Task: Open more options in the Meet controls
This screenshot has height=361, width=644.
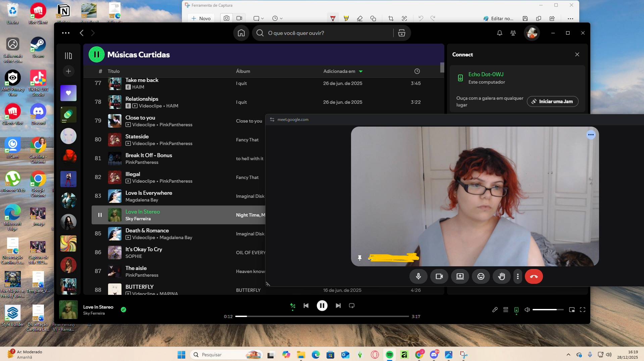Action: tap(518, 276)
